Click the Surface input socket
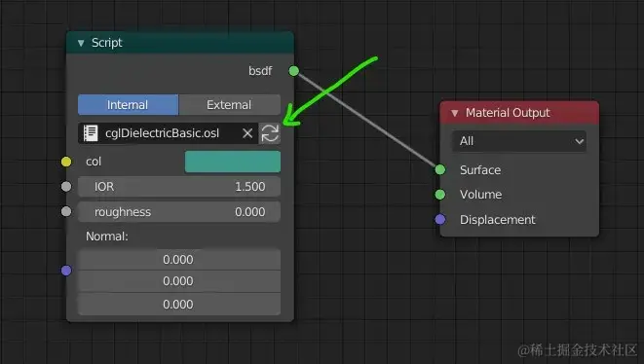644x364 pixels. [439, 169]
